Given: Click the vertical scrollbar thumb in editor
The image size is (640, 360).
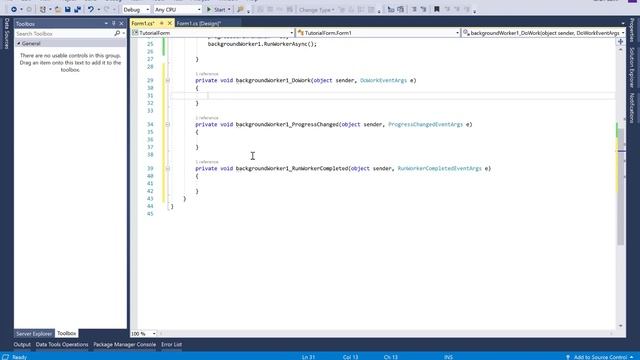Looking at the screenshot, I should coord(621,186).
